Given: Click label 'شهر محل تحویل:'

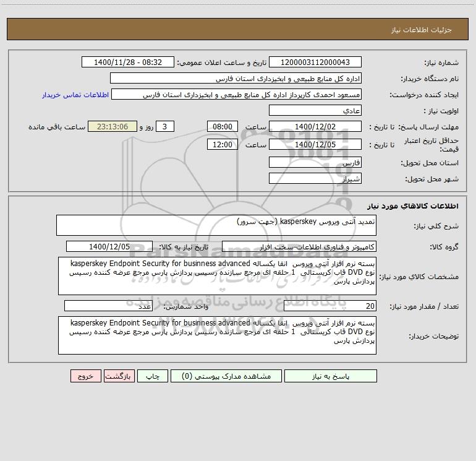Looking at the screenshot, I should (431, 179).
